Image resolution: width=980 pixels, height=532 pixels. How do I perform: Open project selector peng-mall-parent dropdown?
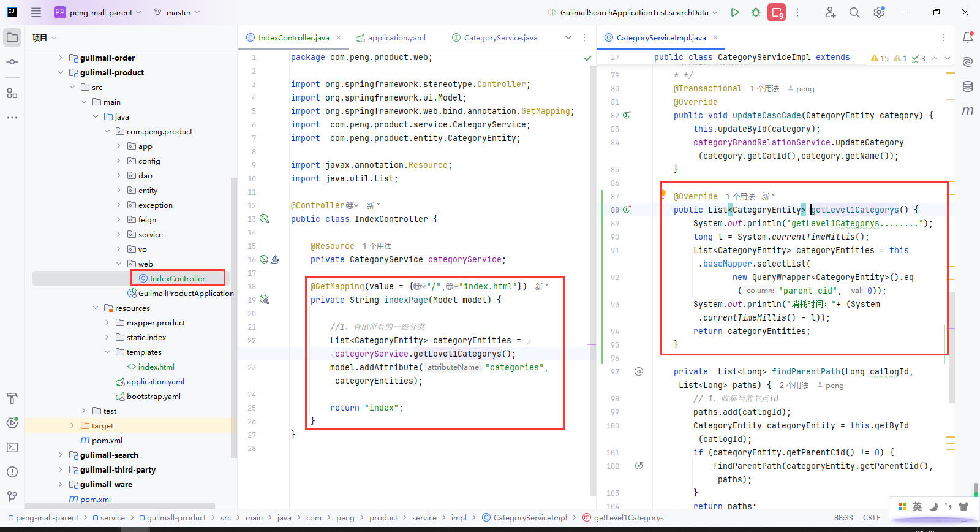pos(98,12)
